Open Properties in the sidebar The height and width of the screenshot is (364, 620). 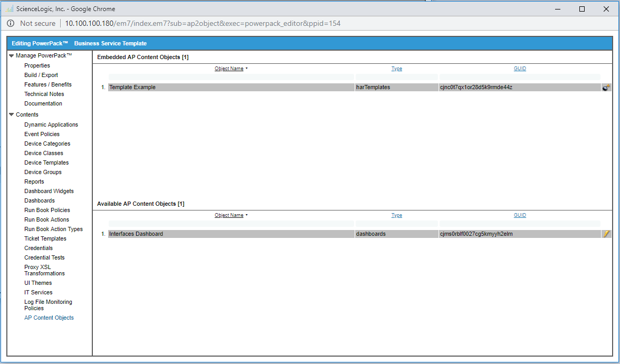point(37,65)
